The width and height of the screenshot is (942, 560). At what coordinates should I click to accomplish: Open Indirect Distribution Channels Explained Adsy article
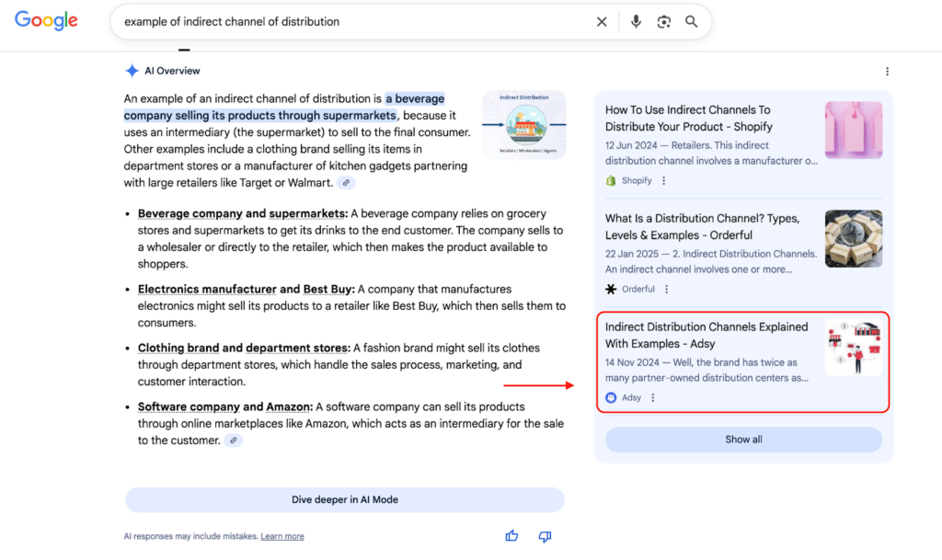click(x=706, y=335)
